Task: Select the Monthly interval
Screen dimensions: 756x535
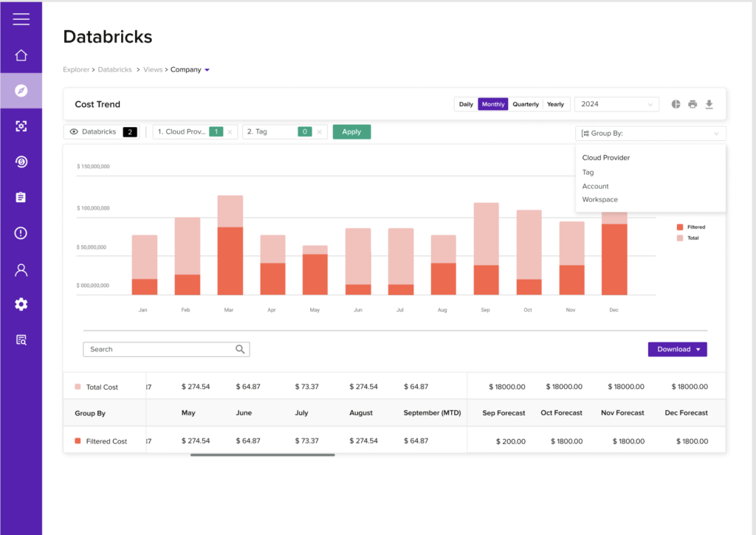Action: tap(492, 104)
